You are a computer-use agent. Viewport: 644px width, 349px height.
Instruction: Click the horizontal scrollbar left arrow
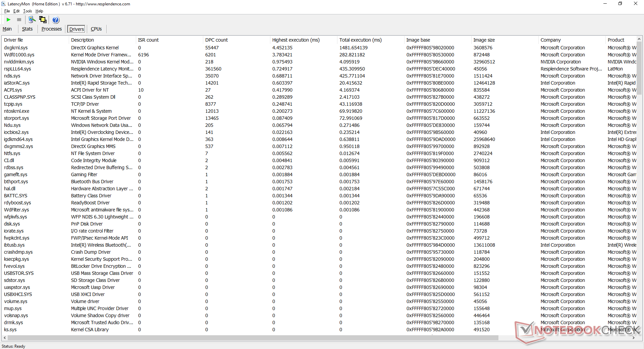click(5, 338)
